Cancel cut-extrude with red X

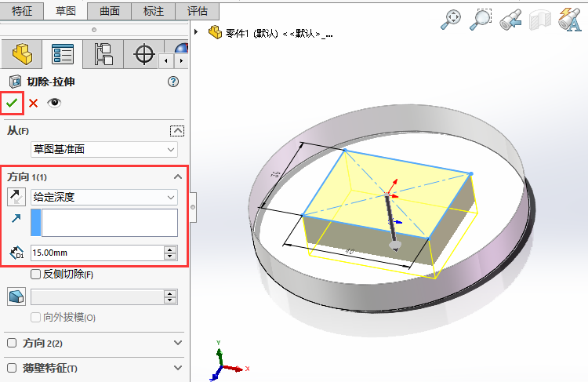point(34,103)
